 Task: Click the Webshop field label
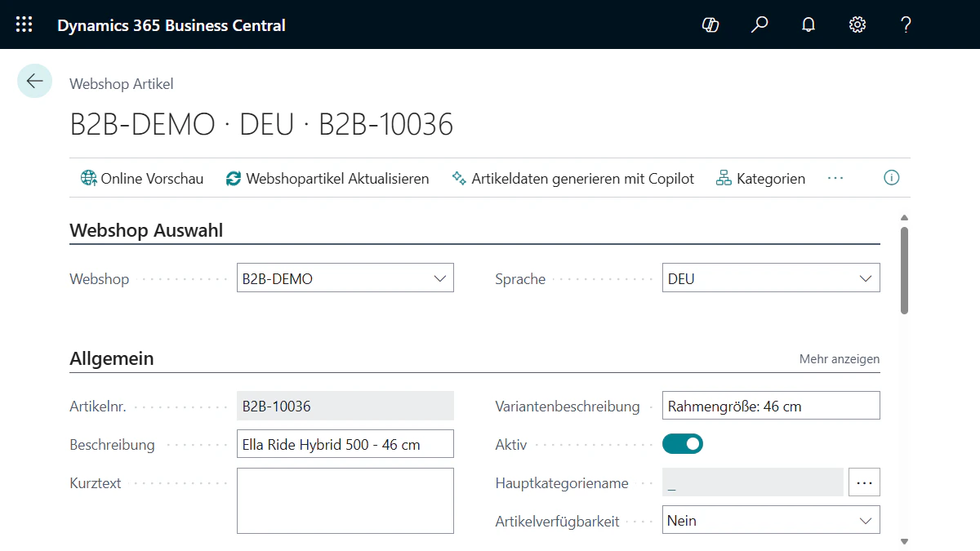(100, 278)
